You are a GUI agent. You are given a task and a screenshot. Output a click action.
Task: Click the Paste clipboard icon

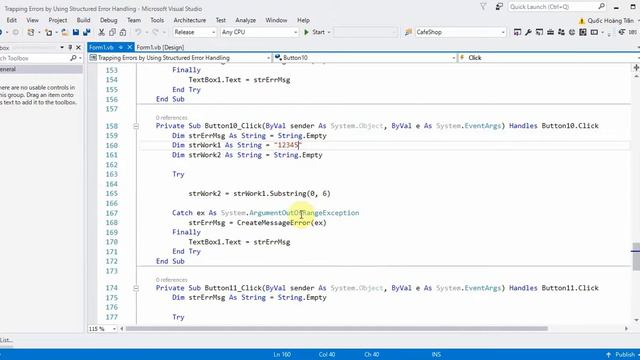(123, 32)
